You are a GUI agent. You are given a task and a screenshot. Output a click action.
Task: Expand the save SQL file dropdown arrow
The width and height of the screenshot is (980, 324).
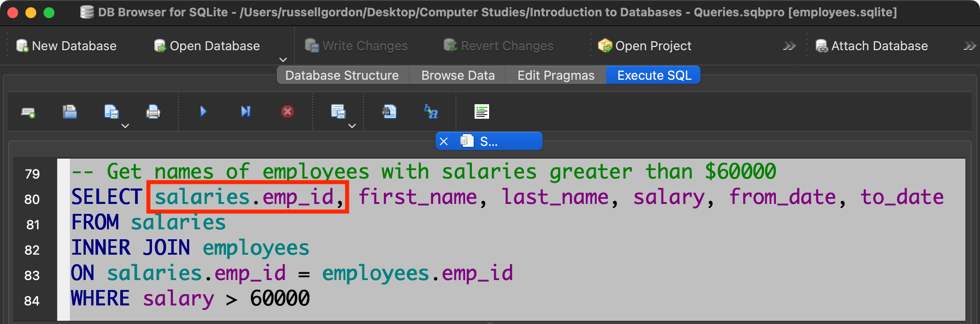coord(125,126)
